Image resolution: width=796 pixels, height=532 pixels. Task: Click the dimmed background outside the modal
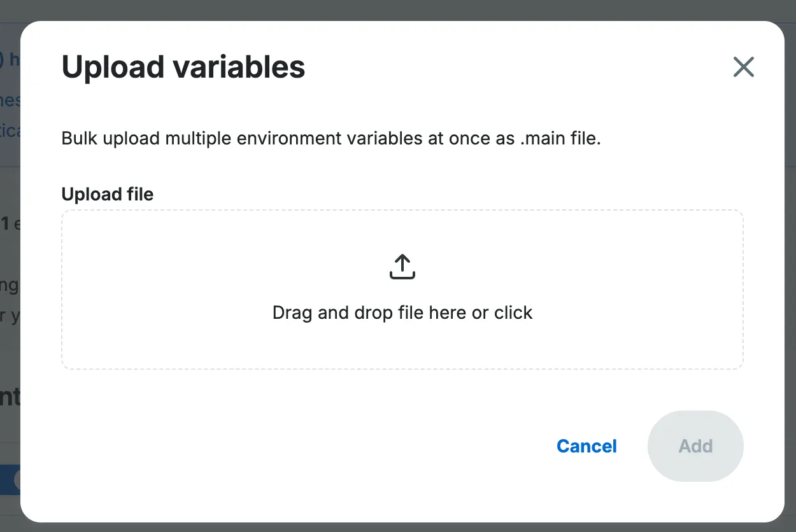[398, 9]
